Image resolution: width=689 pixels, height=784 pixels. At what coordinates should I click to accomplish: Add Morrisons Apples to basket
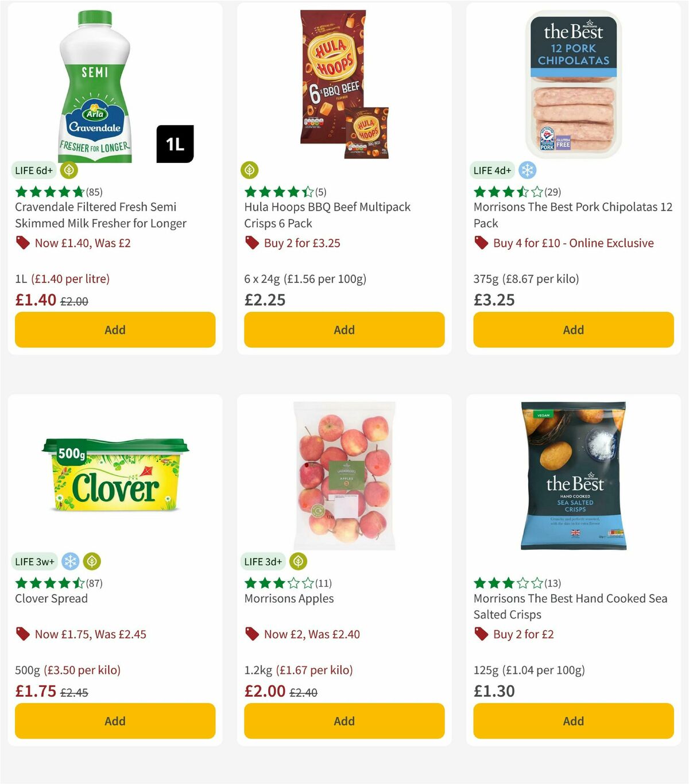(343, 721)
